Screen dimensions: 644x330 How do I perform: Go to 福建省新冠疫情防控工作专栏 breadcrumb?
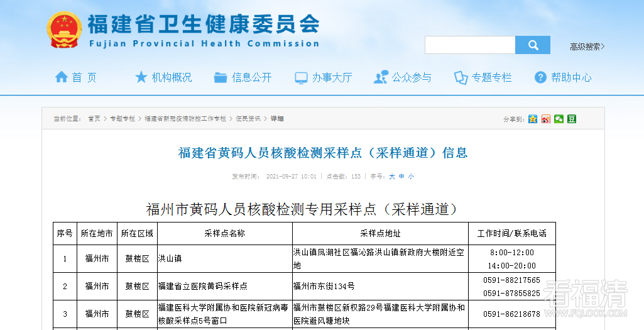click(x=185, y=119)
